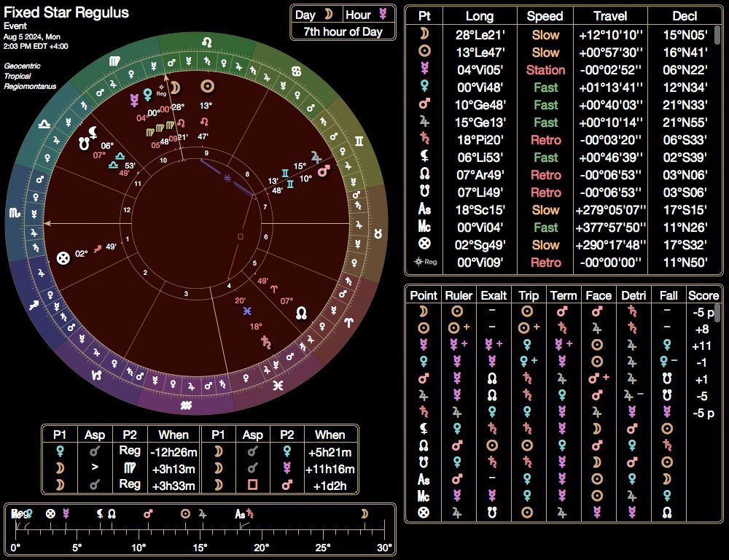Click the Long column header
This screenshot has height=560, width=729.
tap(480, 16)
